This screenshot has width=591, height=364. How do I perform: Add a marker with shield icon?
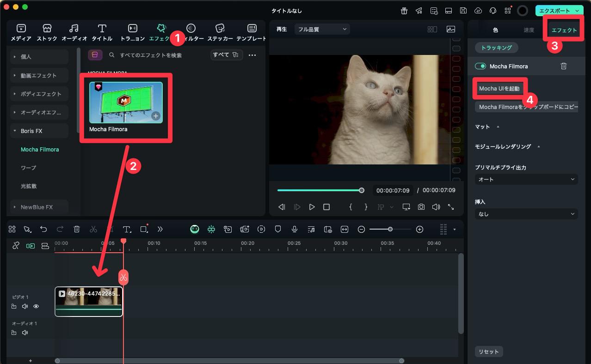pyautogui.click(x=278, y=229)
